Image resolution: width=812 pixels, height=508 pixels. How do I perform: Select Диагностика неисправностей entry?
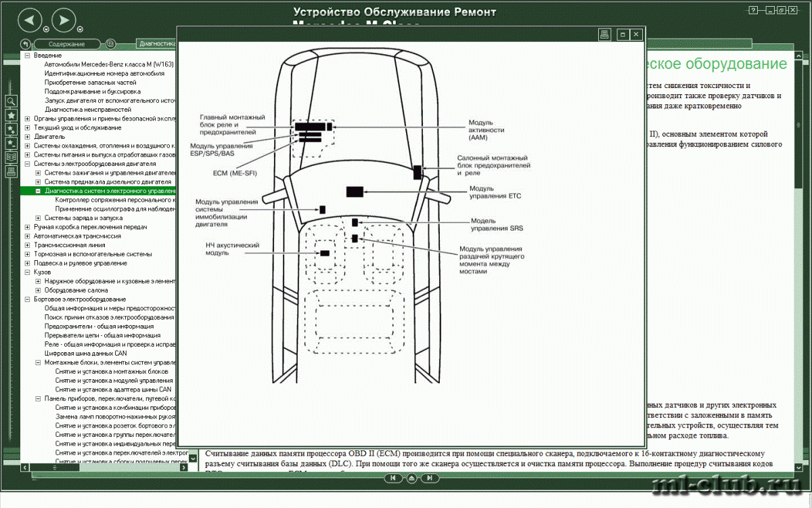tap(88, 109)
